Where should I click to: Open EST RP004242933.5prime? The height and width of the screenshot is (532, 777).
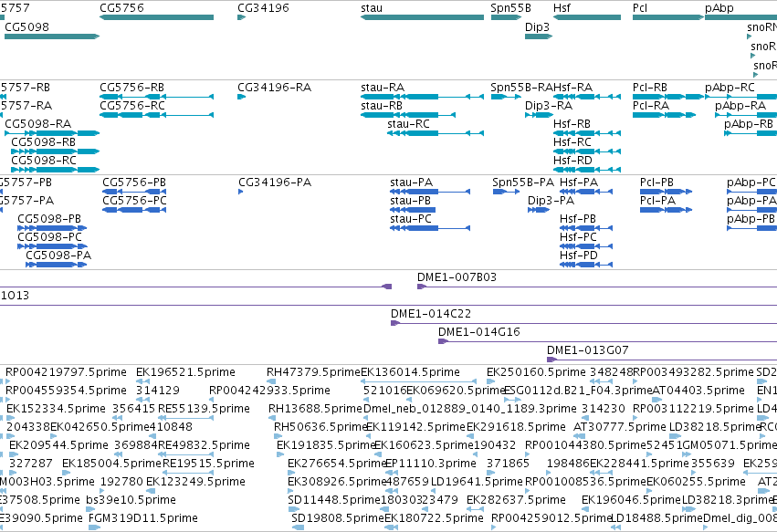tap(269, 391)
